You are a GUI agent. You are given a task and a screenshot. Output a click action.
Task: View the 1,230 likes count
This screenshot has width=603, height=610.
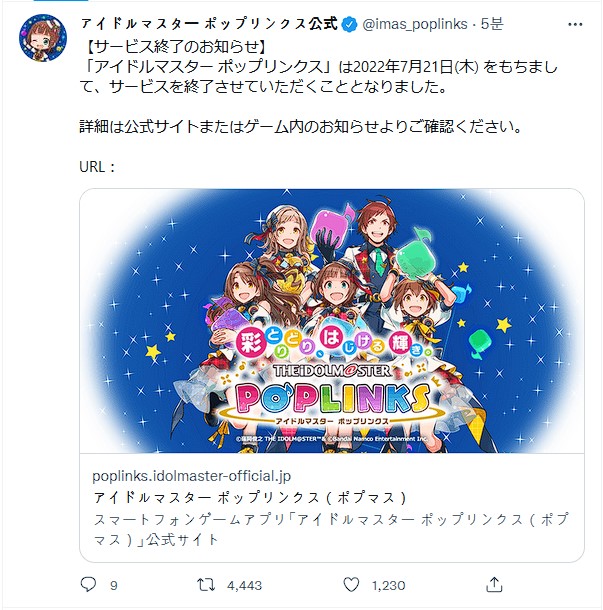click(x=388, y=585)
